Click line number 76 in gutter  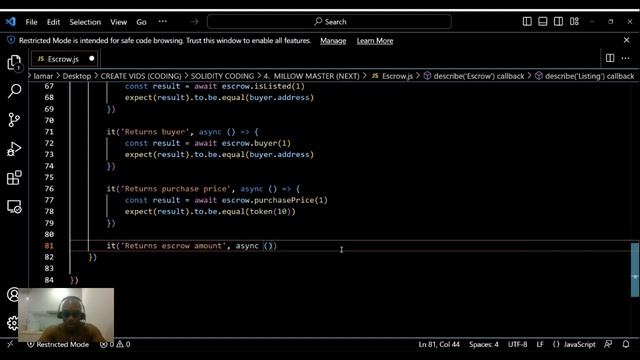49,189
